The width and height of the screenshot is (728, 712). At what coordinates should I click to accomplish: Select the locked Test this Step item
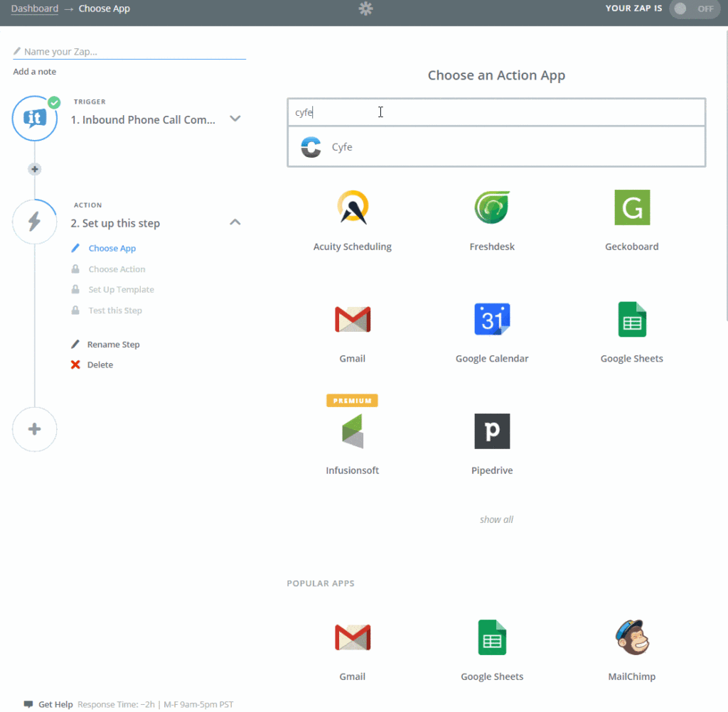coord(115,311)
